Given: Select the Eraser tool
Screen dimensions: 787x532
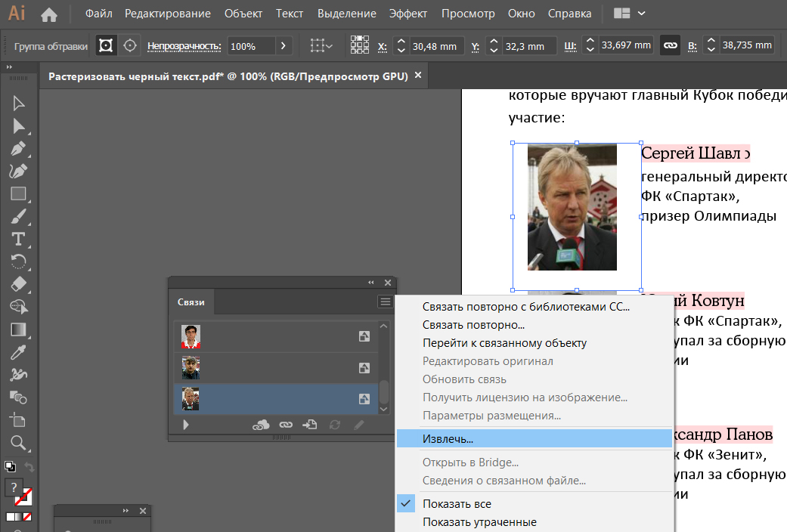Looking at the screenshot, I should coord(19,284).
